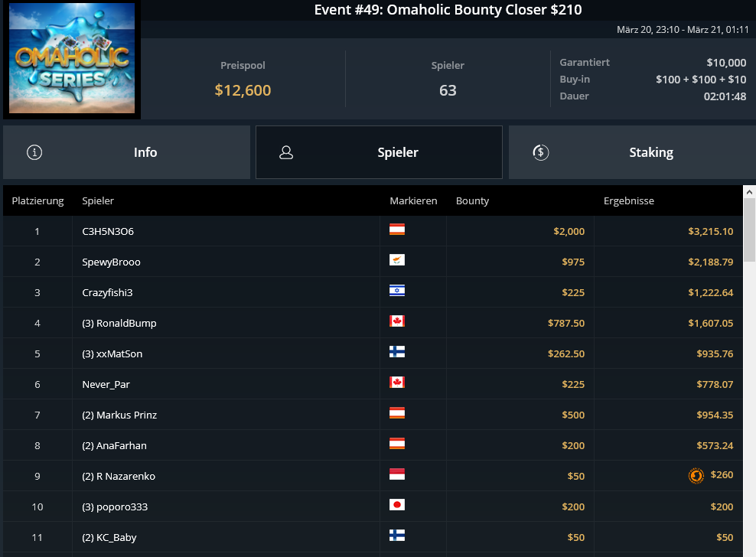Click the Omaholic Series logo thumbnail
The height and width of the screenshot is (557, 756).
pos(72,58)
